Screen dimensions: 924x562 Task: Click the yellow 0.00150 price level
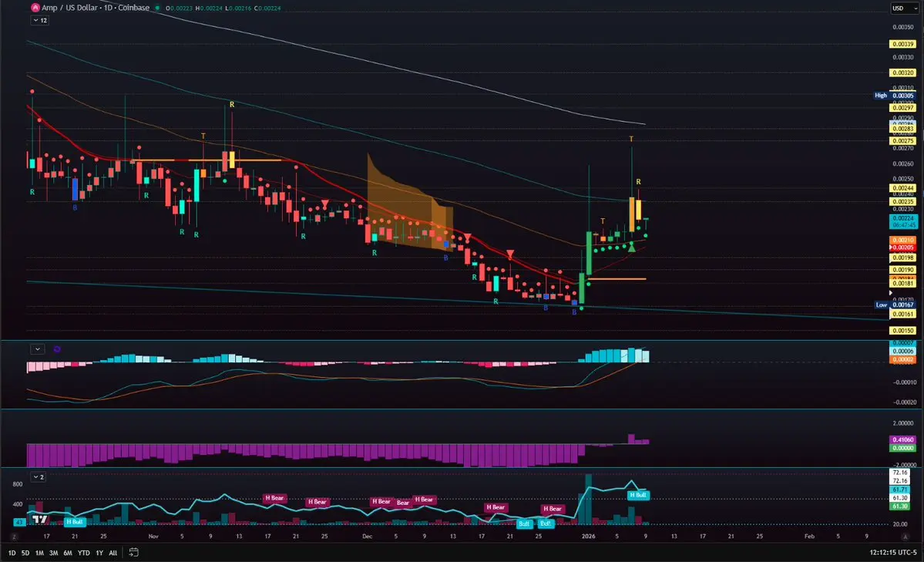[x=902, y=331]
